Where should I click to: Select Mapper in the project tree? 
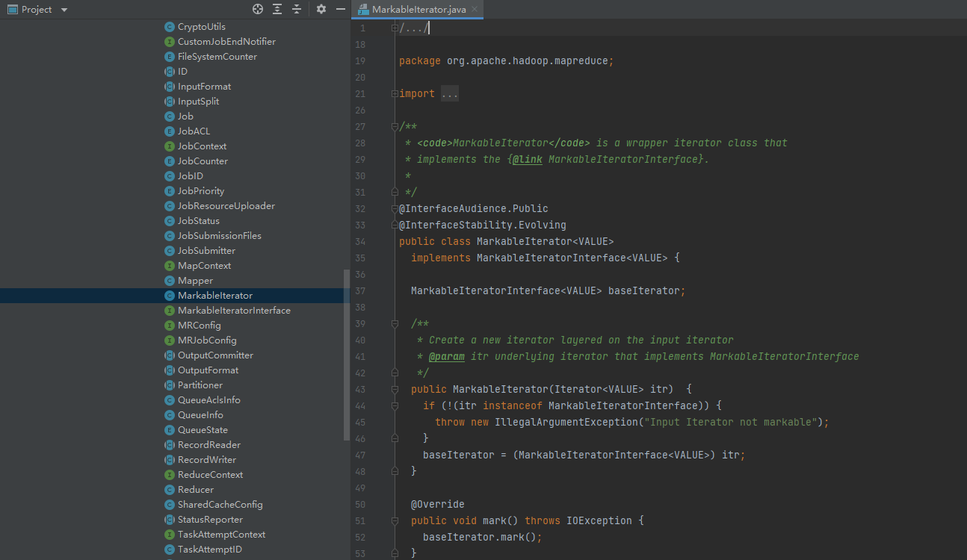pos(195,281)
